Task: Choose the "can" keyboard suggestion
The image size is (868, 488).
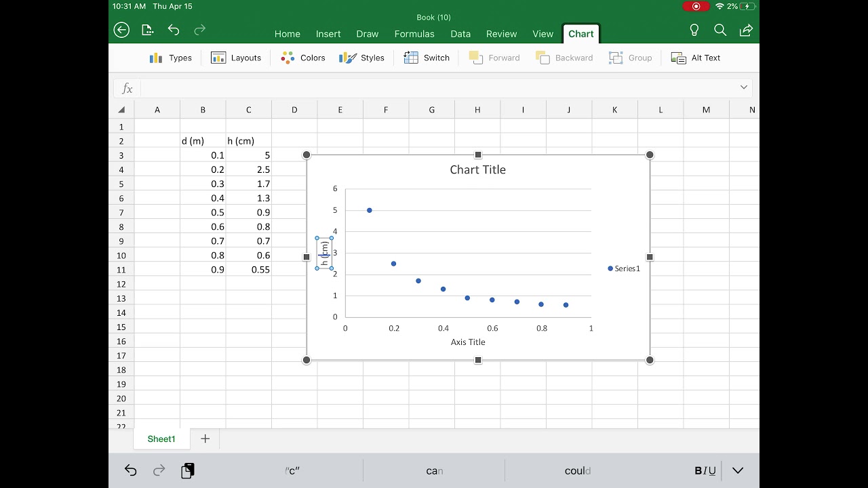Action: tap(435, 470)
